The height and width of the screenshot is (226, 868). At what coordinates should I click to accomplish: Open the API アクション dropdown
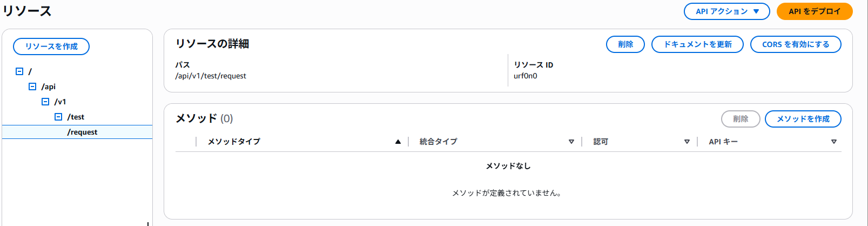pyautogui.click(x=726, y=11)
